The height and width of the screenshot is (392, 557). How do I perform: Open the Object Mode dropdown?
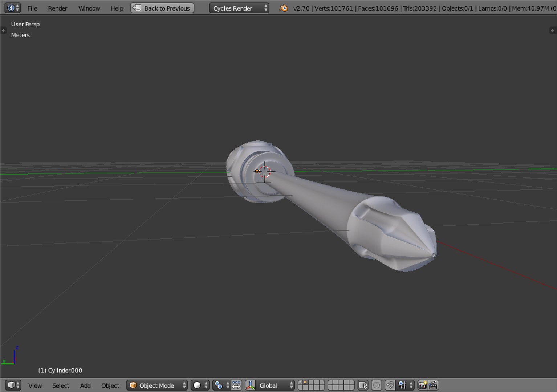click(157, 385)
